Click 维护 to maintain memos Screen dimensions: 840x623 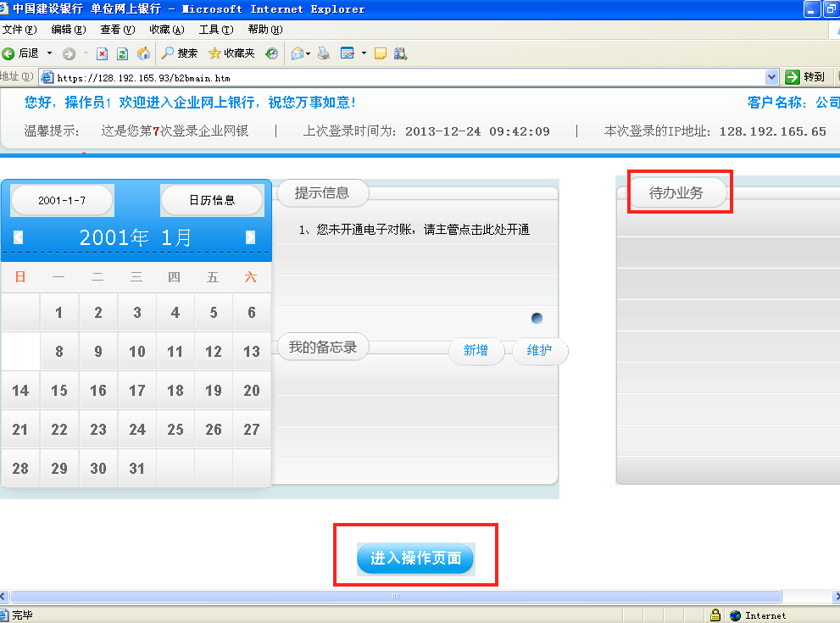point(539,350)
